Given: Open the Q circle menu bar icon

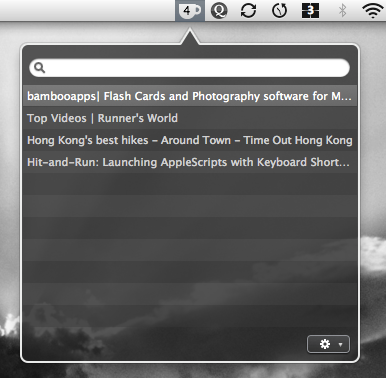Looking at the screenshot, I should tap(219, 11).
